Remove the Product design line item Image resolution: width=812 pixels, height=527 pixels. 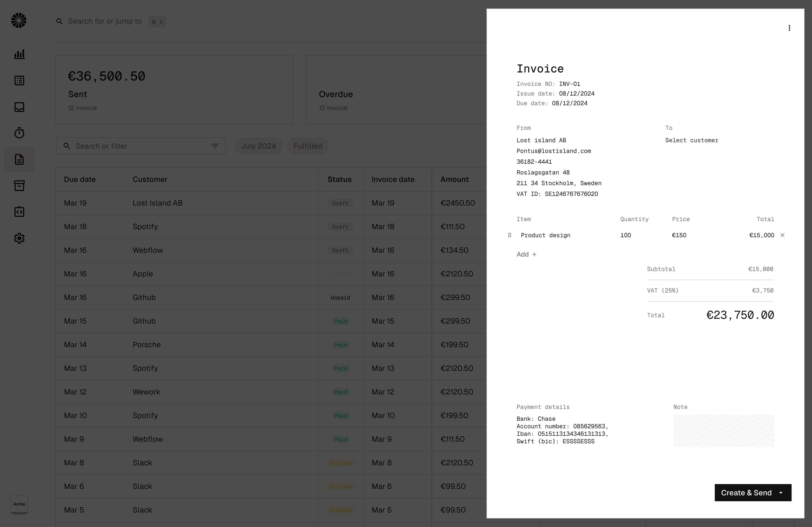(782, 235)
